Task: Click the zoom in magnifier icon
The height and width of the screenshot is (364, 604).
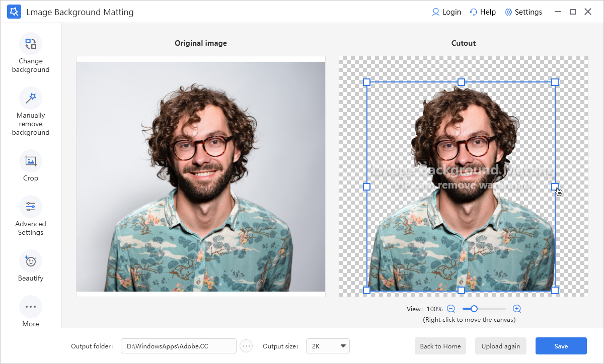Action: 517,309
